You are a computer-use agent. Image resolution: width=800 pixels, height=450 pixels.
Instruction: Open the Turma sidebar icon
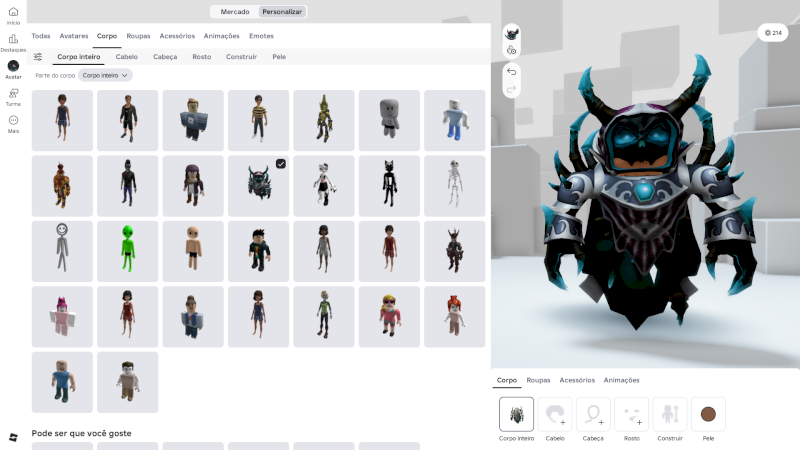click(13, 93)
